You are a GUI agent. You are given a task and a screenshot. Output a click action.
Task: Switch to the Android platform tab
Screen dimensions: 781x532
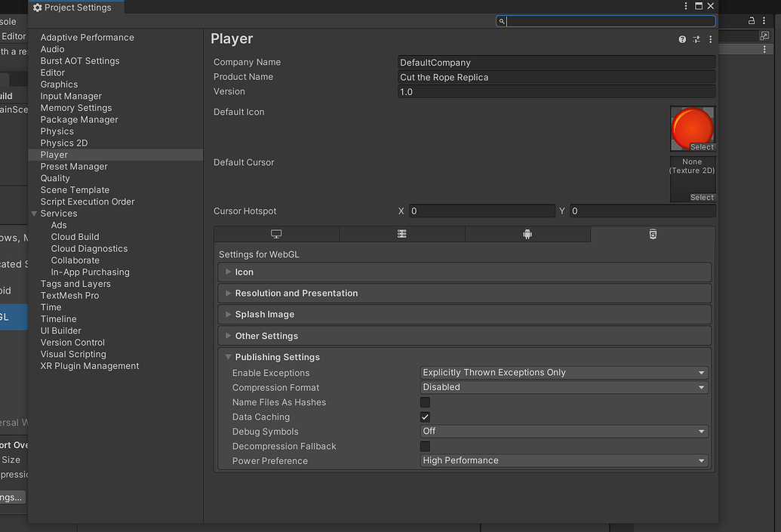coord(527,235)
